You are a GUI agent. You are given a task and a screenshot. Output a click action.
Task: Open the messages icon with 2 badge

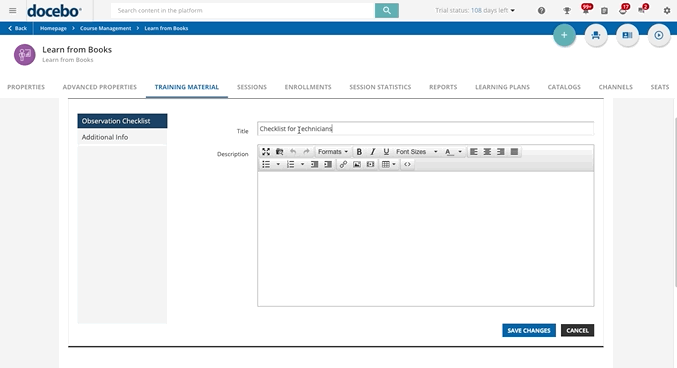(x=642, y=10)
